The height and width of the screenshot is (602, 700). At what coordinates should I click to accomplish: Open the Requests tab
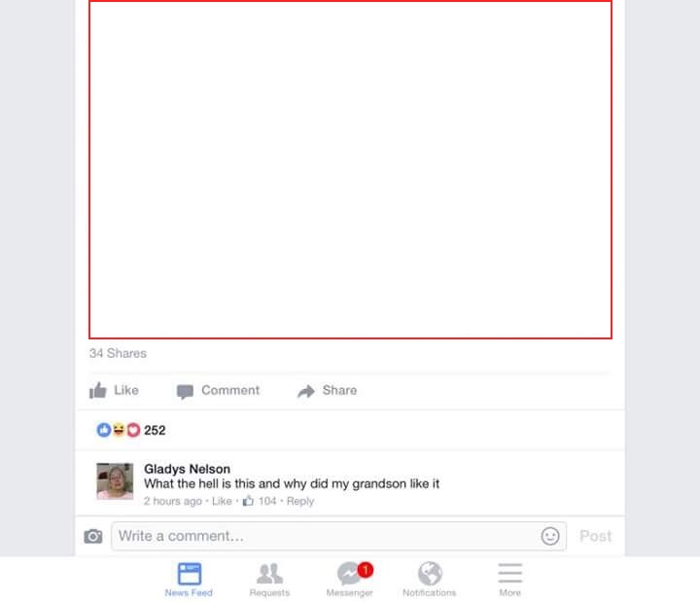269,580
